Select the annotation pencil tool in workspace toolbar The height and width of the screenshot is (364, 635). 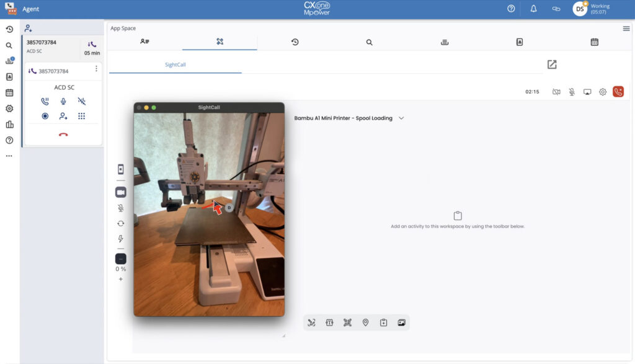(x=311, y=322)
